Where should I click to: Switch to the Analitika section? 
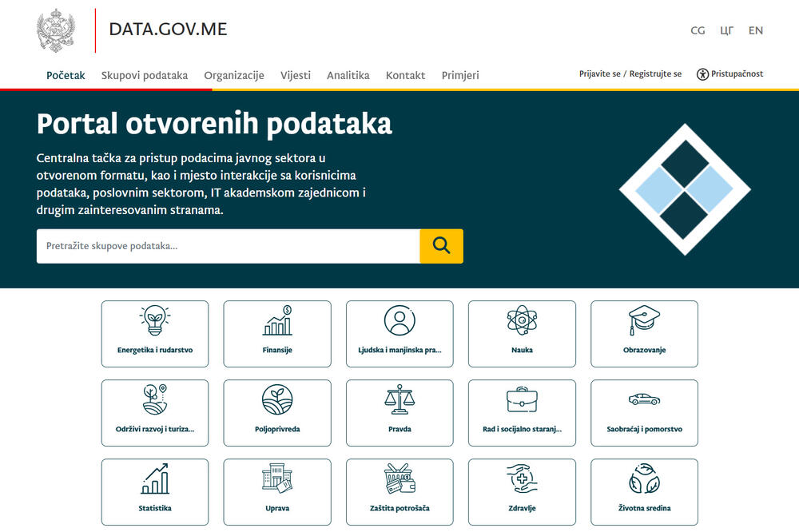[348, 75]
